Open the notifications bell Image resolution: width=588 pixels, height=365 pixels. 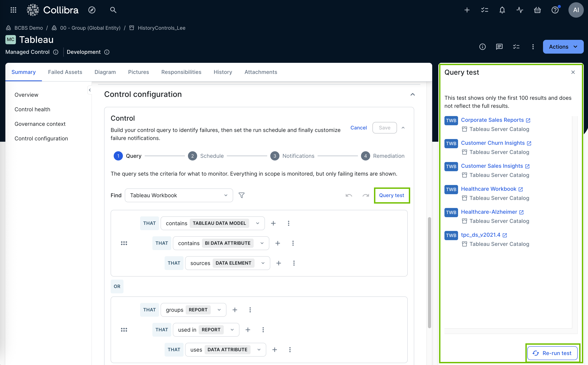502,10
